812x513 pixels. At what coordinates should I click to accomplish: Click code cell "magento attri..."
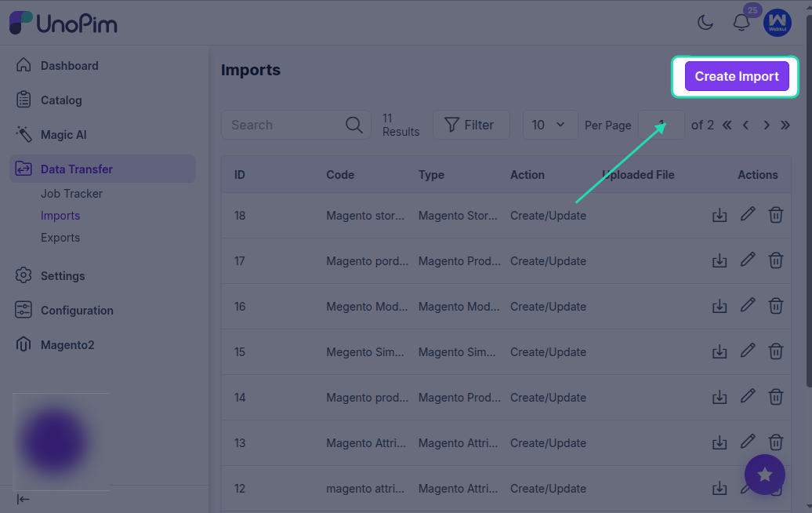click(x=365, y=489)
